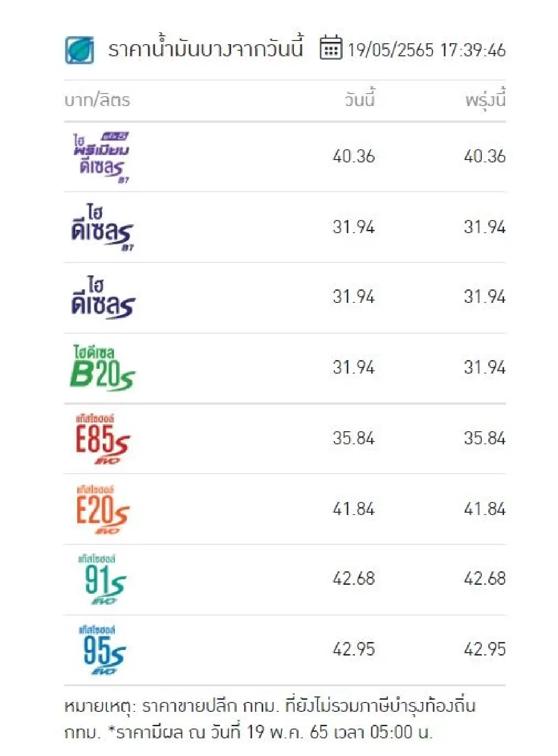Click the footer note about Bangkok retail prices
The width and height of the screenshot is (558, 756).
click(x=274, y=719)
